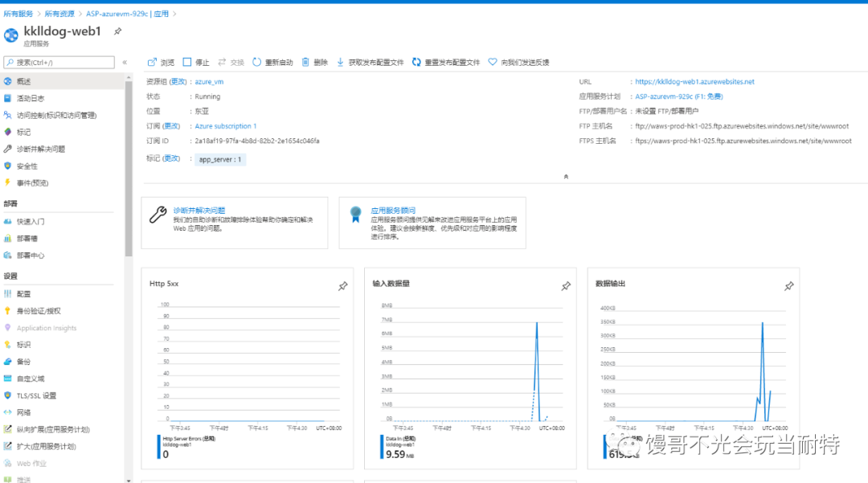Viewport: 868px width, 483px height.
Task: Select the 东亚 location value
Action: point(202,111)
